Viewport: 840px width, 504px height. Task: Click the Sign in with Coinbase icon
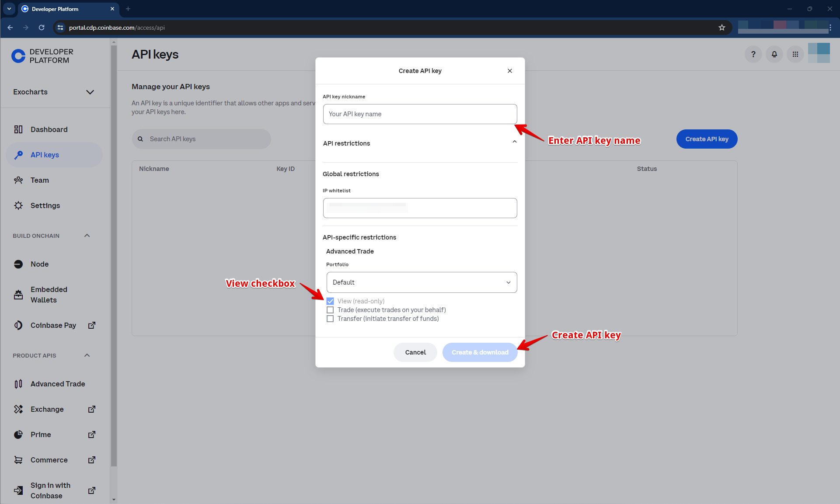coord(18,490)
